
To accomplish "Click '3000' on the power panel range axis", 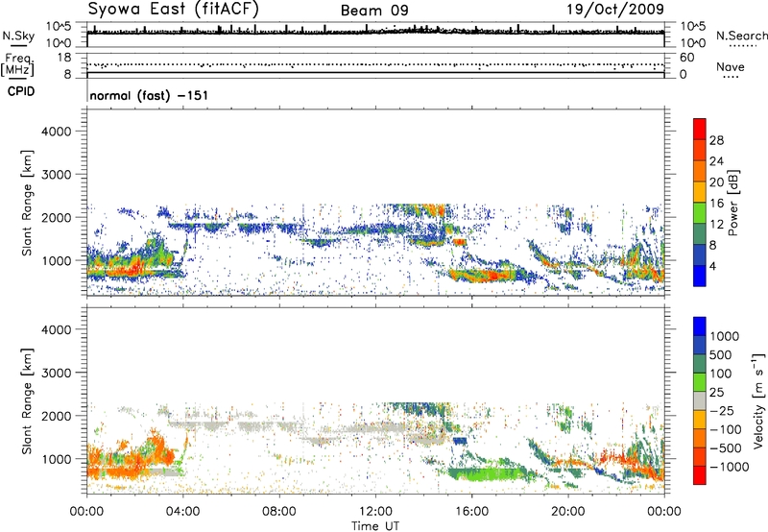I will click(57, 175).
